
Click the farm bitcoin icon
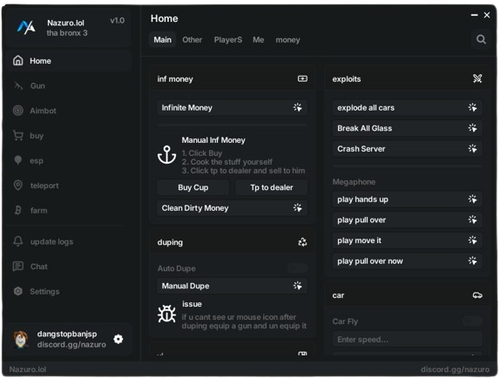[x=18, y=210]
